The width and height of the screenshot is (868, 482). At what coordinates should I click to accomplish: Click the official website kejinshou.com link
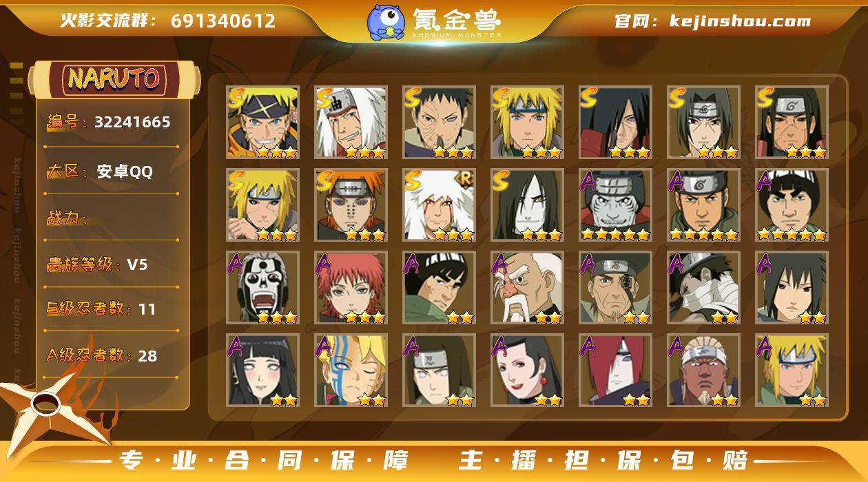(x=712, y=21)
